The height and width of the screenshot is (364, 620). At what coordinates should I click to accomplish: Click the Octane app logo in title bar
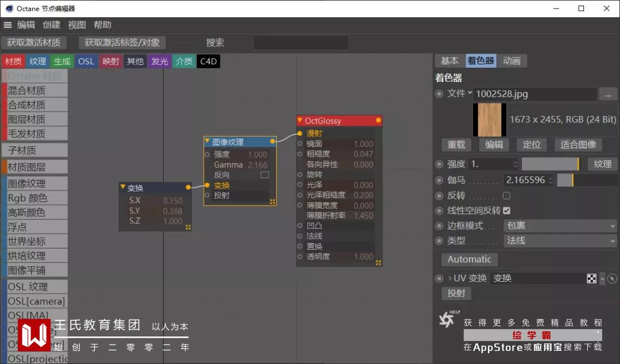click(x=9, y=8)
